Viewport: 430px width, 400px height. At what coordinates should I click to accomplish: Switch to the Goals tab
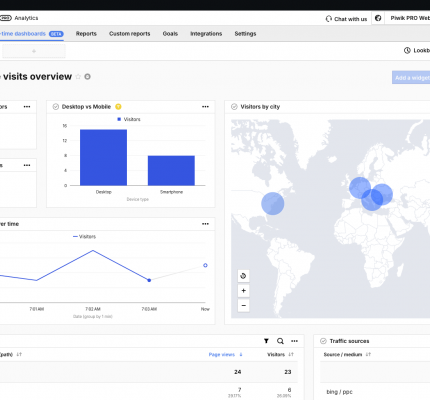point(170,34)
